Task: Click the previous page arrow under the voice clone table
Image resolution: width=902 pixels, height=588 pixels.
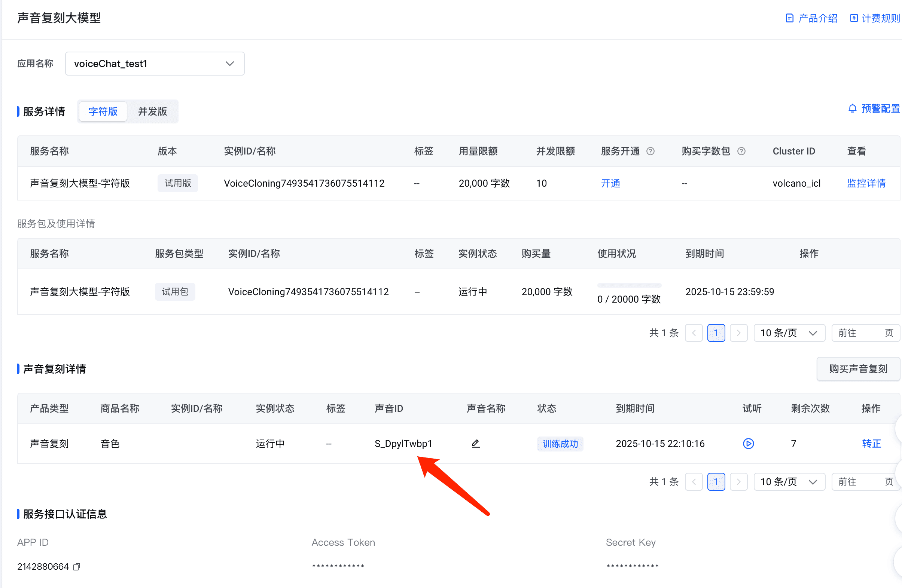Action: pos(694,481)
